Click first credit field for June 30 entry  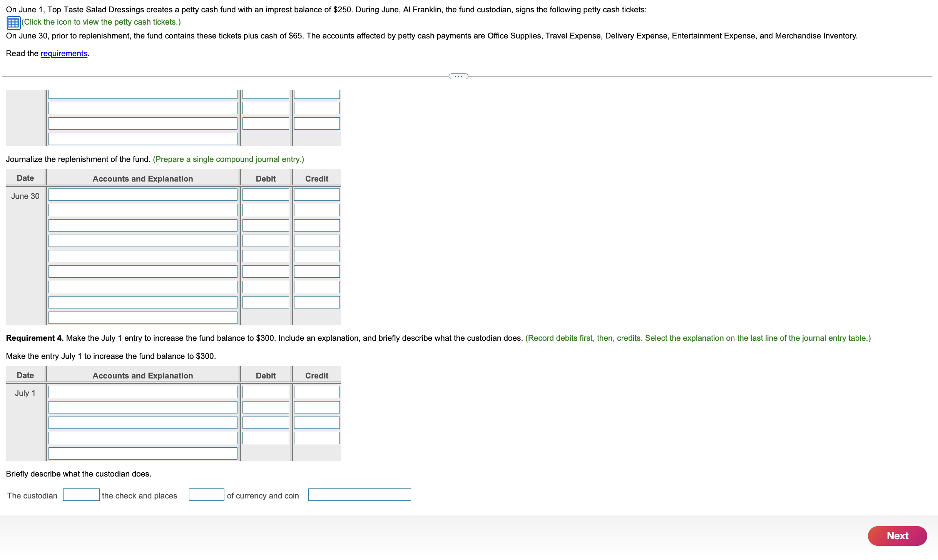[316, 195]
